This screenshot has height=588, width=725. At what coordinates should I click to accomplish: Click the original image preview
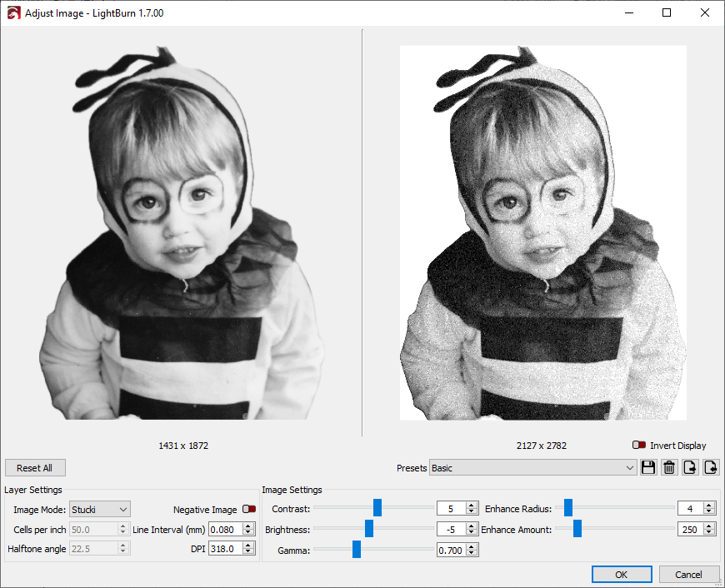(183, 233)
